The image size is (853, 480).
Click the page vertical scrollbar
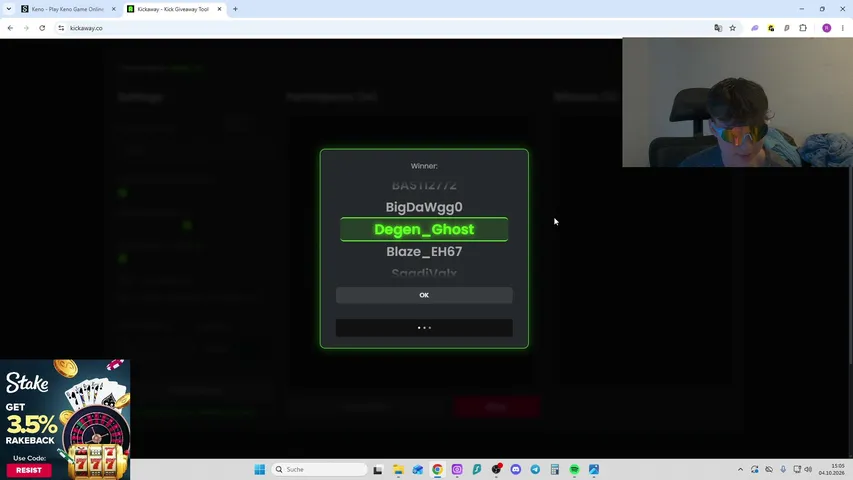click(x=850, y=267)
